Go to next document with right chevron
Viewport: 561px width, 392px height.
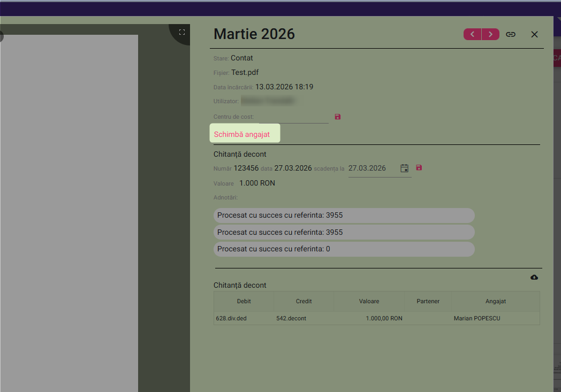pos(490,34)
